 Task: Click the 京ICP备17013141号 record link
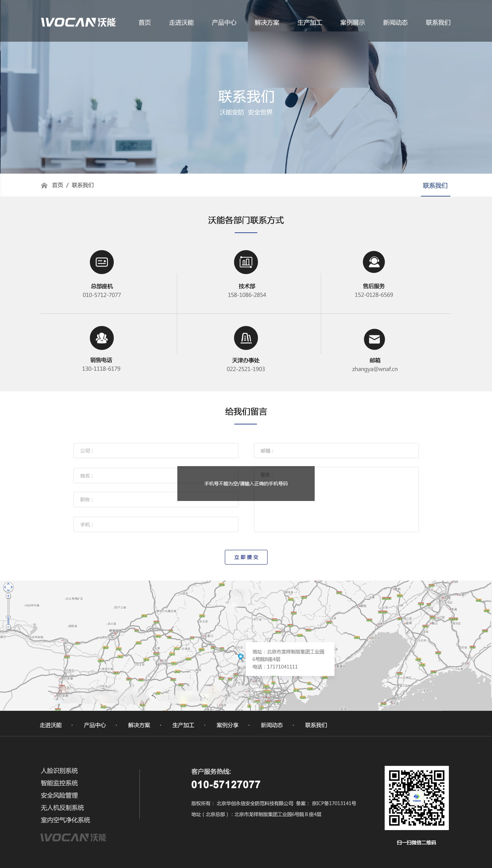click(334, 803)
